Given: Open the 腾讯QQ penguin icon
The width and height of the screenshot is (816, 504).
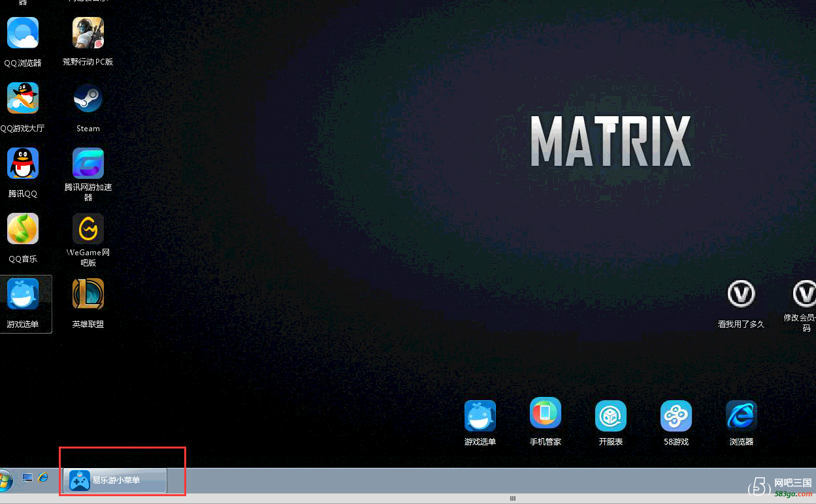Looking at the screenshot, I should pyautogui.click(x=23, y=164).
